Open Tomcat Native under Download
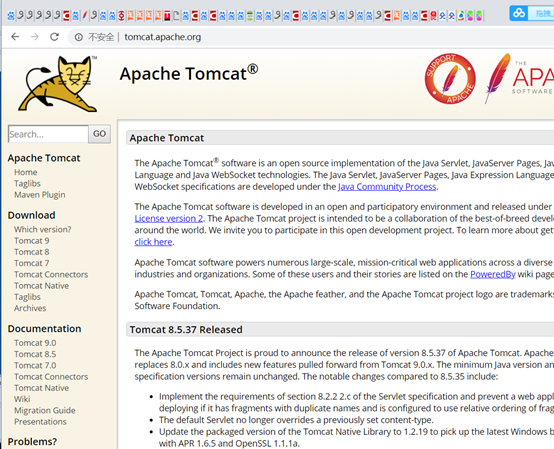The width and height of the screenshot is (554, 449). pos(41,286)
